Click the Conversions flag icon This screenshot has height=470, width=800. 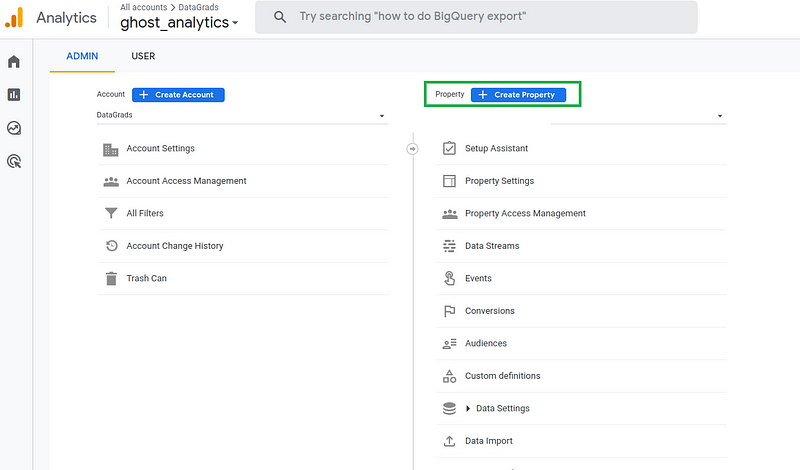pos(449,311)
